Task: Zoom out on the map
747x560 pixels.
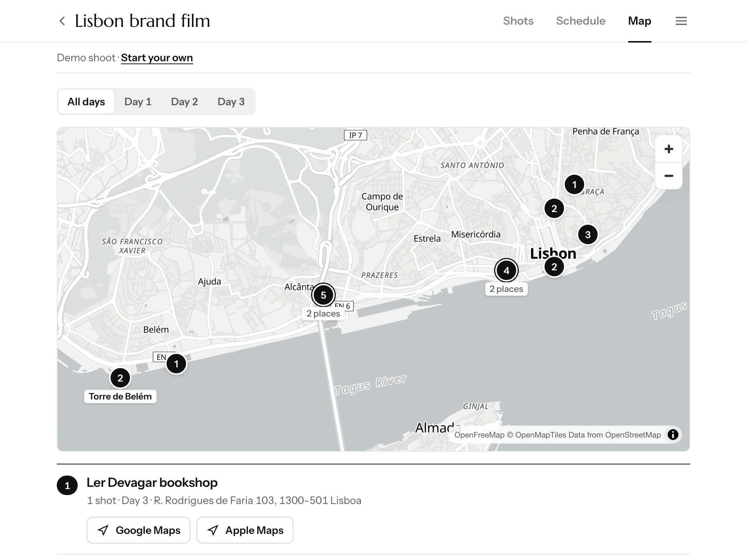Action: (x=669, y=176)
